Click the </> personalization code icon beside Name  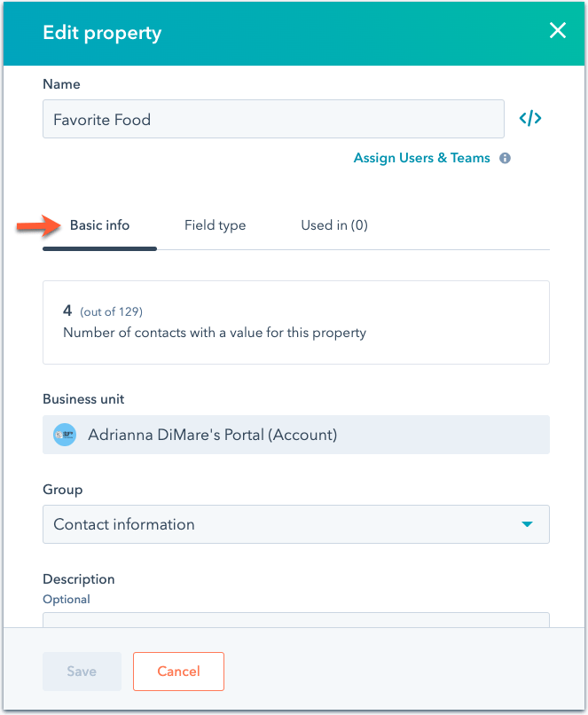529,117
